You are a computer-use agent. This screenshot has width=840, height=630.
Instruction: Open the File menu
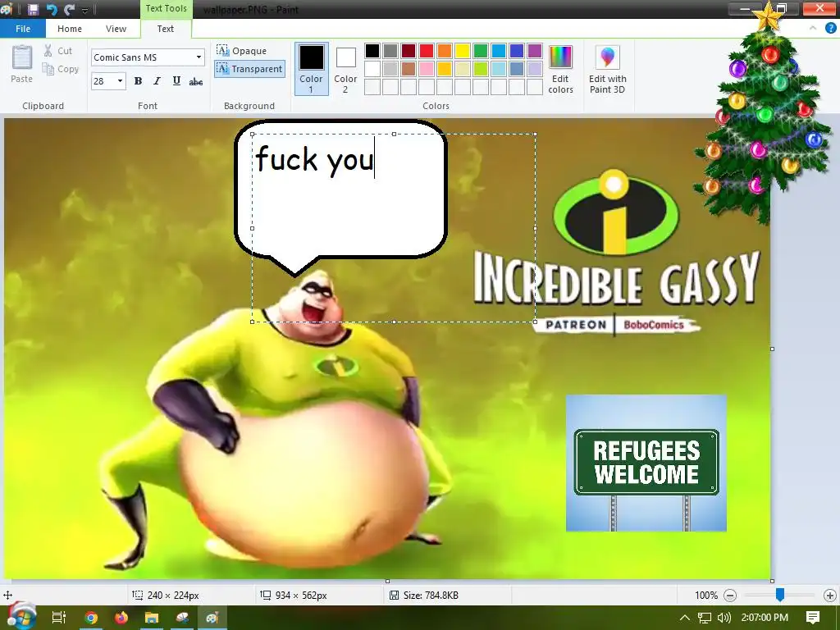[22, 29]
